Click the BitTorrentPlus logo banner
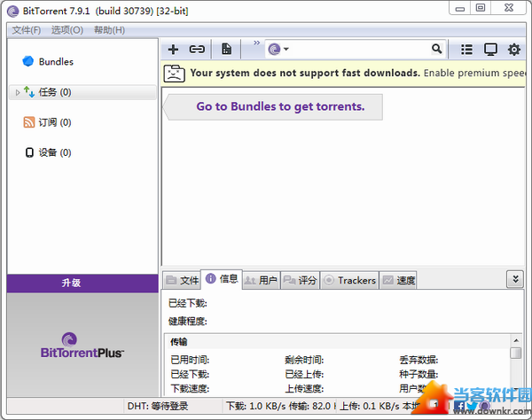Screen dimensions: 532x420 point(82,346)
